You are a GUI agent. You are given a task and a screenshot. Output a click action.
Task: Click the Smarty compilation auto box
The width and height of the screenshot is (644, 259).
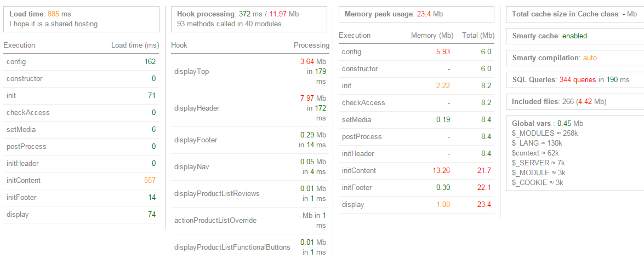point(574,58)
